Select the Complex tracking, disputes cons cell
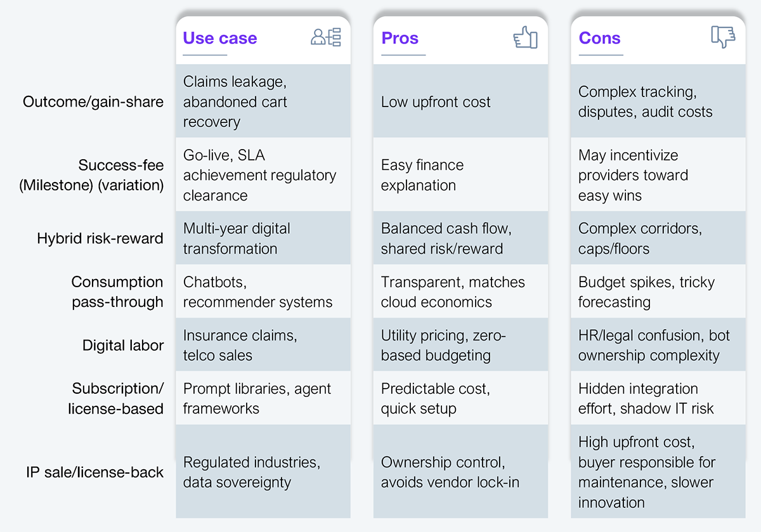This screenshot has width=761, height=532. point(658,101)
